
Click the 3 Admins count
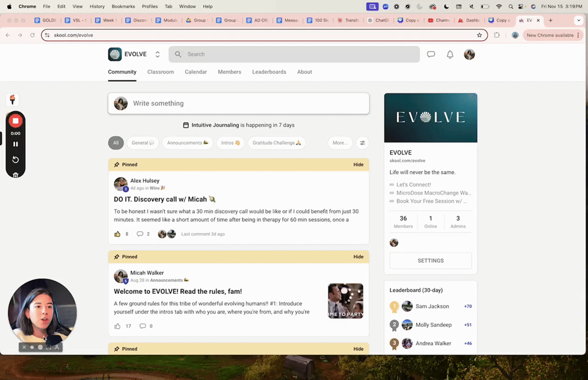tap(458, 222)
